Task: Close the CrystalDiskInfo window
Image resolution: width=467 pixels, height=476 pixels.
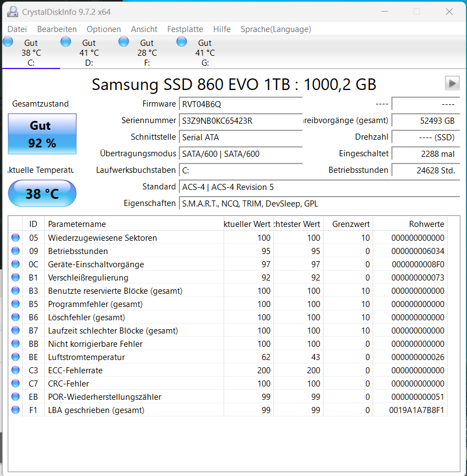Action: pyautogui.click(x=449, y=12)
